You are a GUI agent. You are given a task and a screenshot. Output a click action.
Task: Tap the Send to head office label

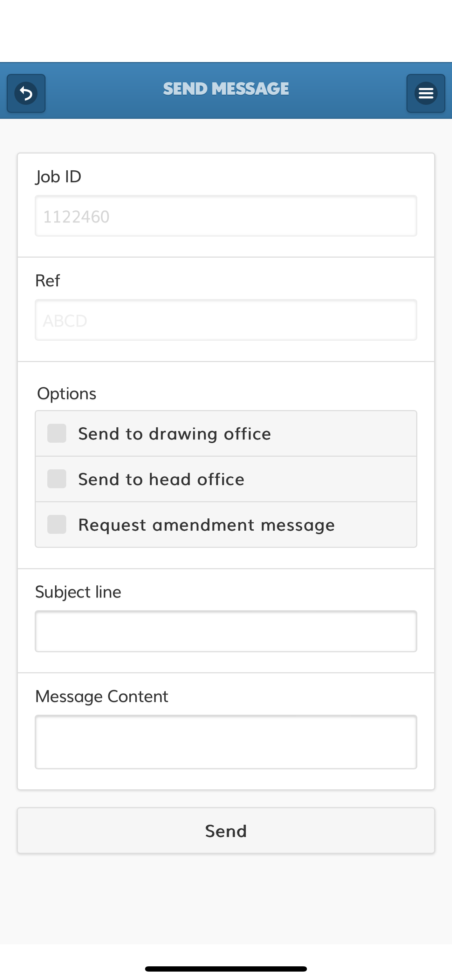pyautogui.click(x=161, y=479)
